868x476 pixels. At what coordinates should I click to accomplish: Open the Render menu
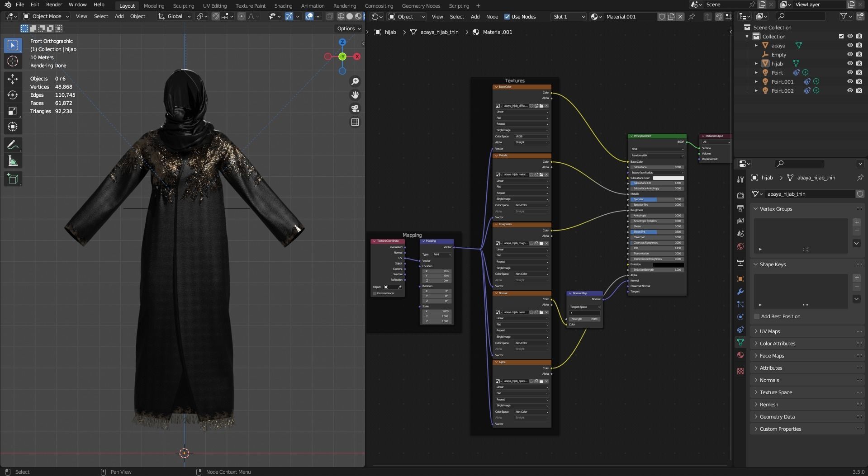coord(54,5)
